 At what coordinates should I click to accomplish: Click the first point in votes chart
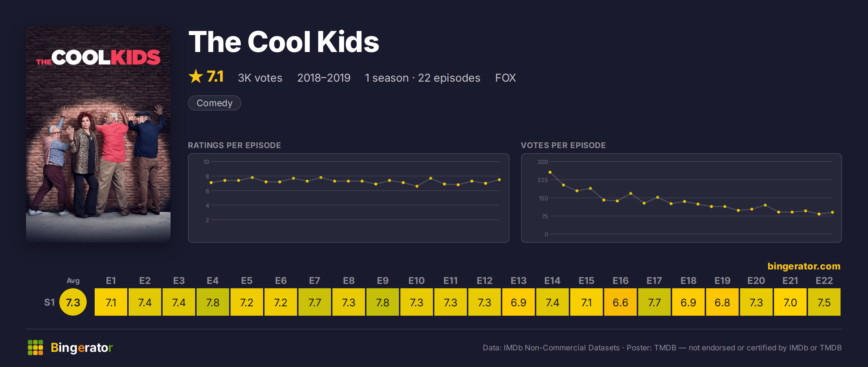(550, 172)
